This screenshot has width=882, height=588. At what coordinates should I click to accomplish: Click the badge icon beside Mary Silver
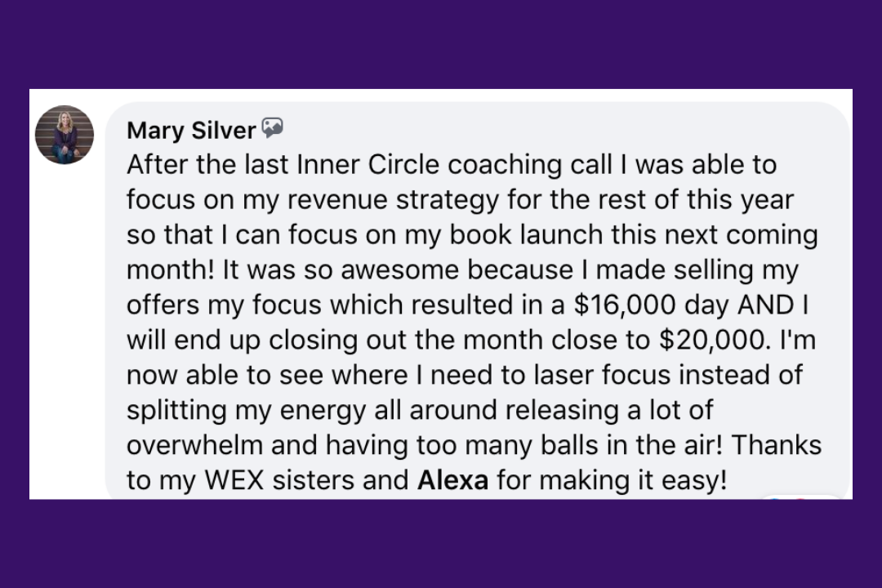pyautogui.click(x=272, y=128)
